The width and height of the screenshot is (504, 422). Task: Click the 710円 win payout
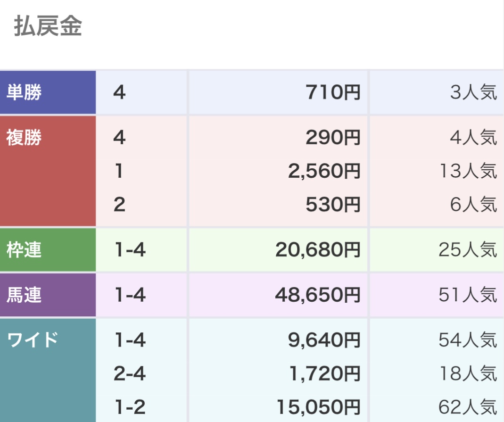coord(333,92)
